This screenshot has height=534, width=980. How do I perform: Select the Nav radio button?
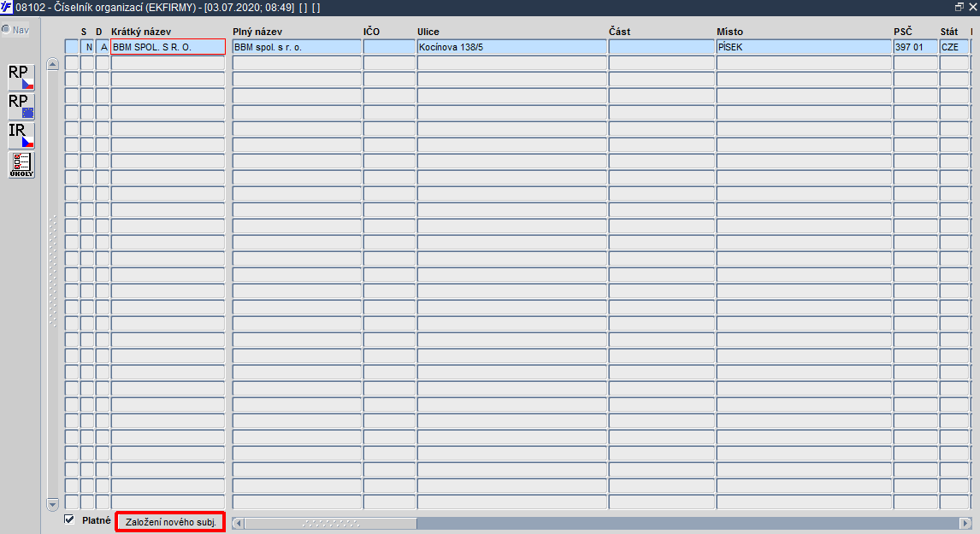(6, 29)
